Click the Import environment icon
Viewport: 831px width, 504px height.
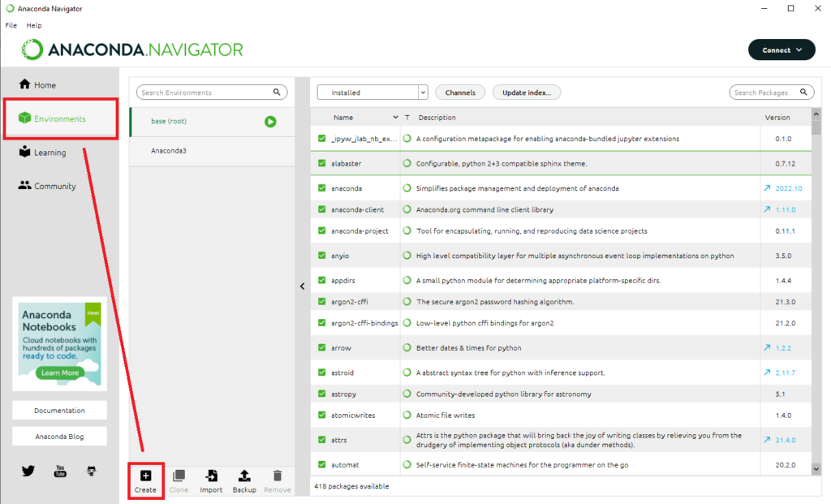click(x=211, y=476)
